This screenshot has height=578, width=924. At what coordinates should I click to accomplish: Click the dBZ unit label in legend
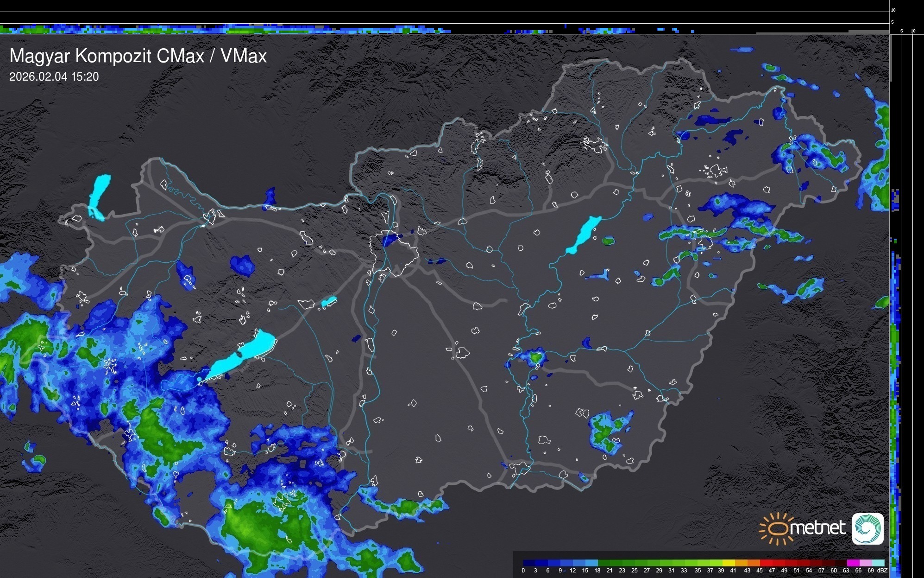coord(882,571)
